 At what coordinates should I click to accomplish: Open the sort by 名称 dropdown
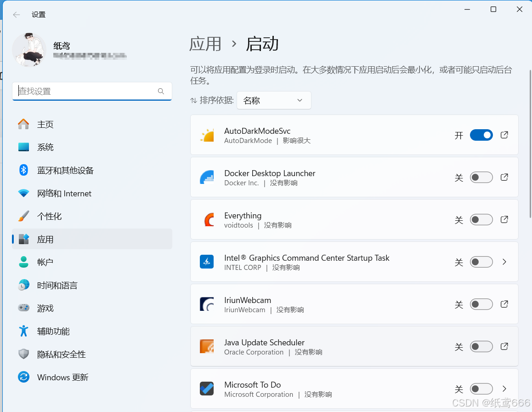click(274, 100)
